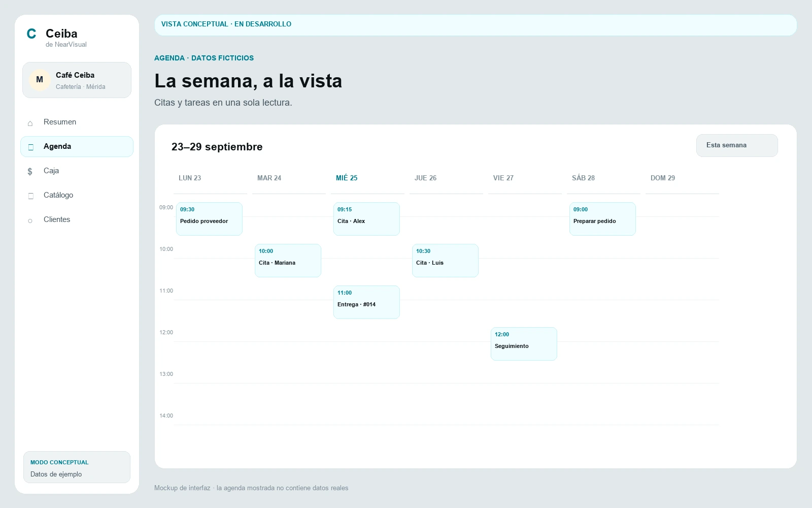This screenshot has width=812, height=508.
Task: Open the Cita · Mariana appointment
Action: [x=288, y=261]
